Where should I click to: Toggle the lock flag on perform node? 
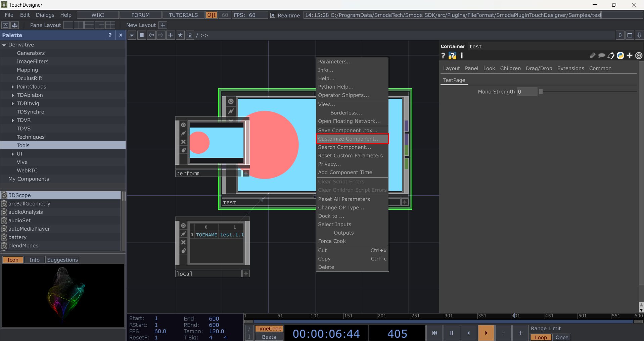tap(183, 150)
